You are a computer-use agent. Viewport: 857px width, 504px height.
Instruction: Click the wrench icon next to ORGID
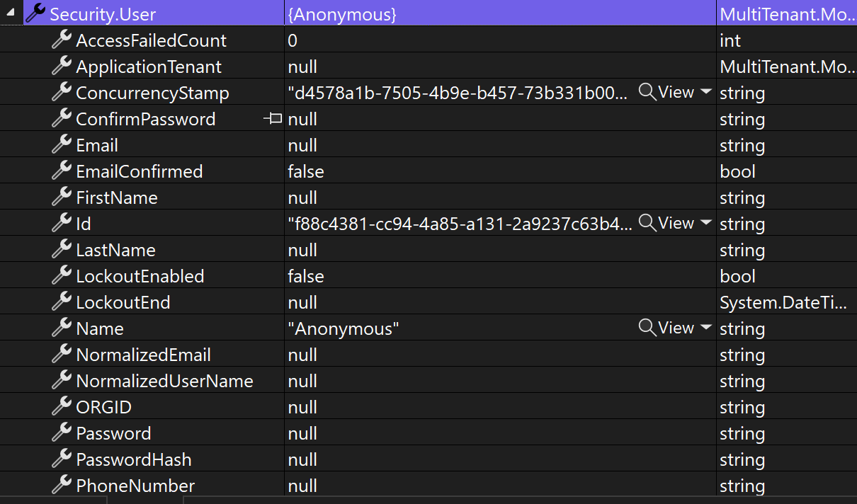pos(62,406)
